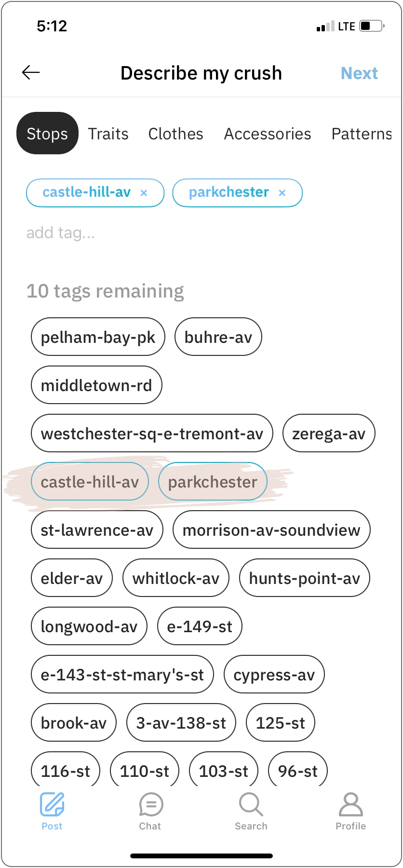Select the pelham-bay-pk stop tag
This screenshot has width=403, height=868.
[98, 337]
